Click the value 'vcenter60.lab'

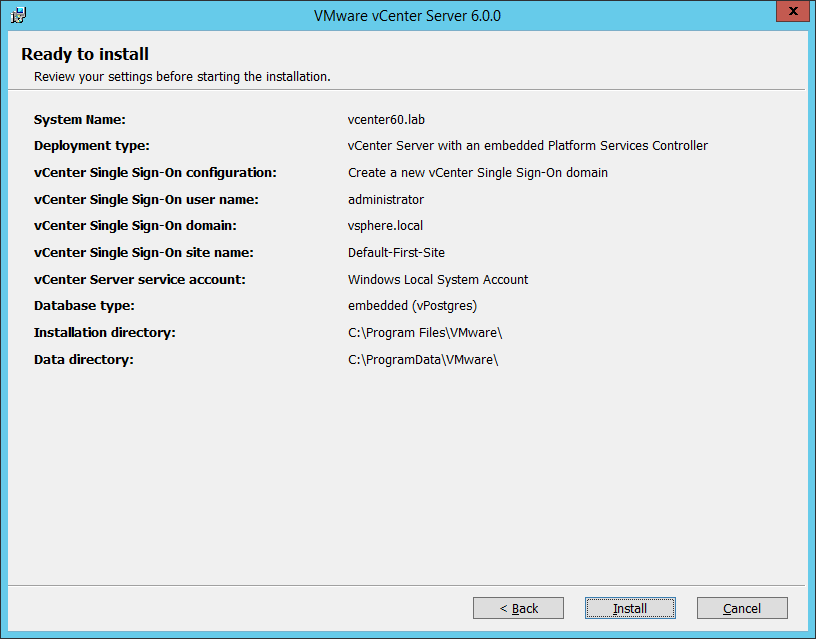point(386,120)
